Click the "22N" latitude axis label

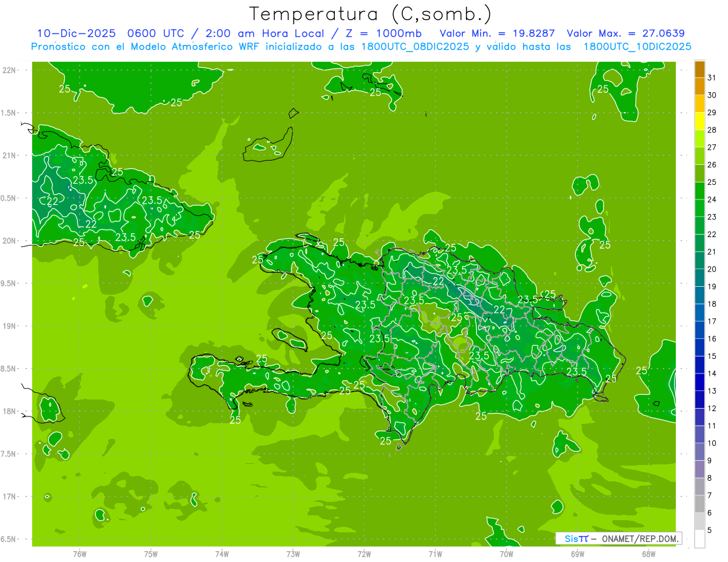9,70
